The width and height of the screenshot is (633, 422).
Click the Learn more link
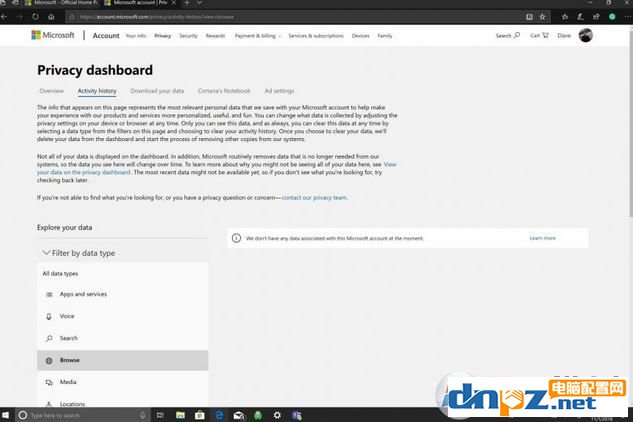(543, 238)
